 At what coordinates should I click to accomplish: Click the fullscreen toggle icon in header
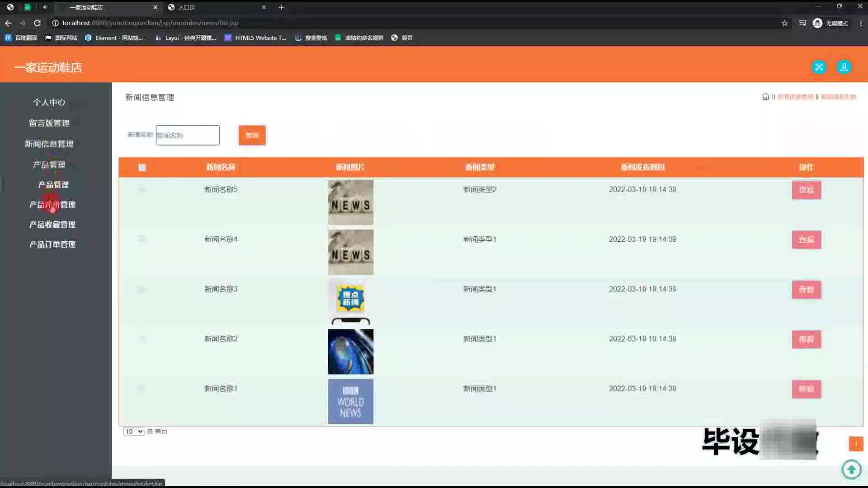pyautogui.click(x=819, y=67)
